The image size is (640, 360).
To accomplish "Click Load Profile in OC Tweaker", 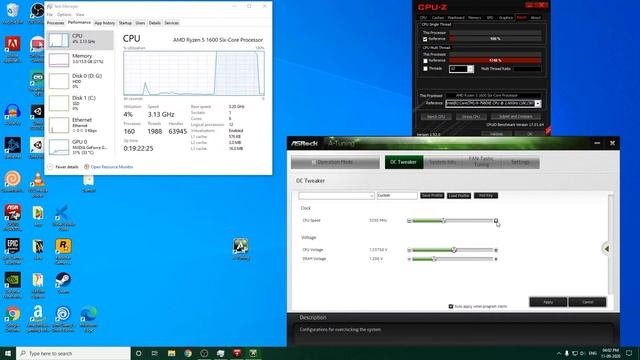I will (459, 196).
